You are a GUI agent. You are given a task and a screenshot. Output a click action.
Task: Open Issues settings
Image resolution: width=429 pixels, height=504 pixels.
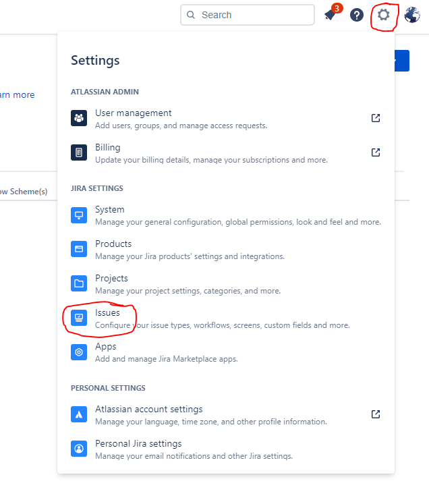(x=225, y=318)
